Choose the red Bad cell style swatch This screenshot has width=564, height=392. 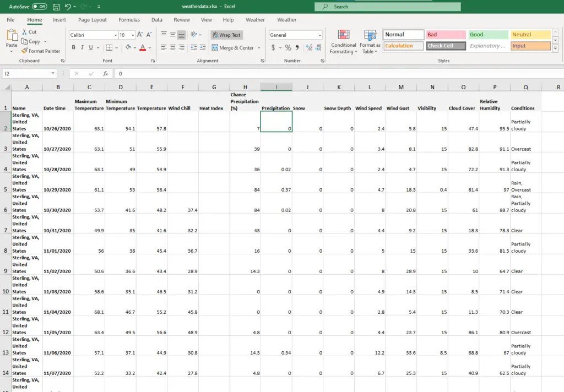pyautogui.click(x=445, y=35)
